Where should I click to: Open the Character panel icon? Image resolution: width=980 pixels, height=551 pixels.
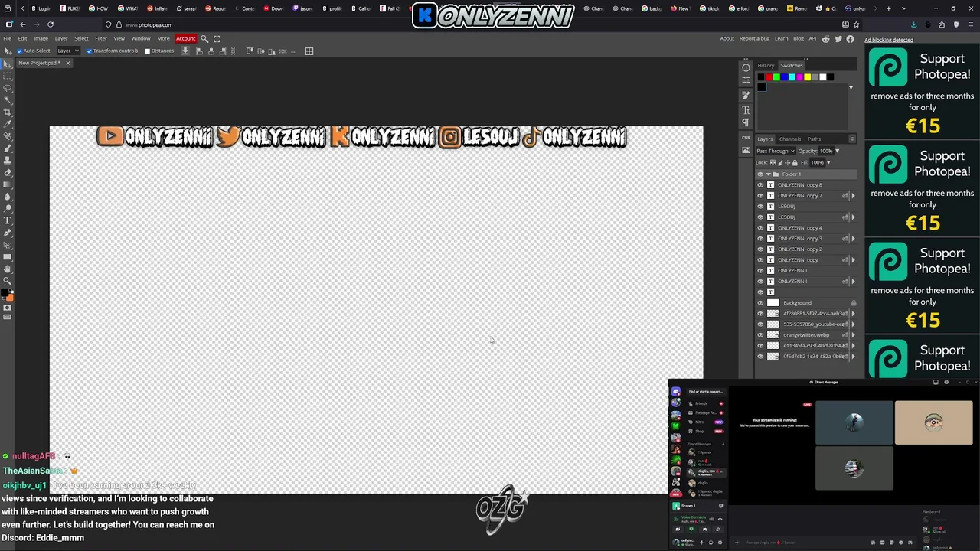point(746,110)
